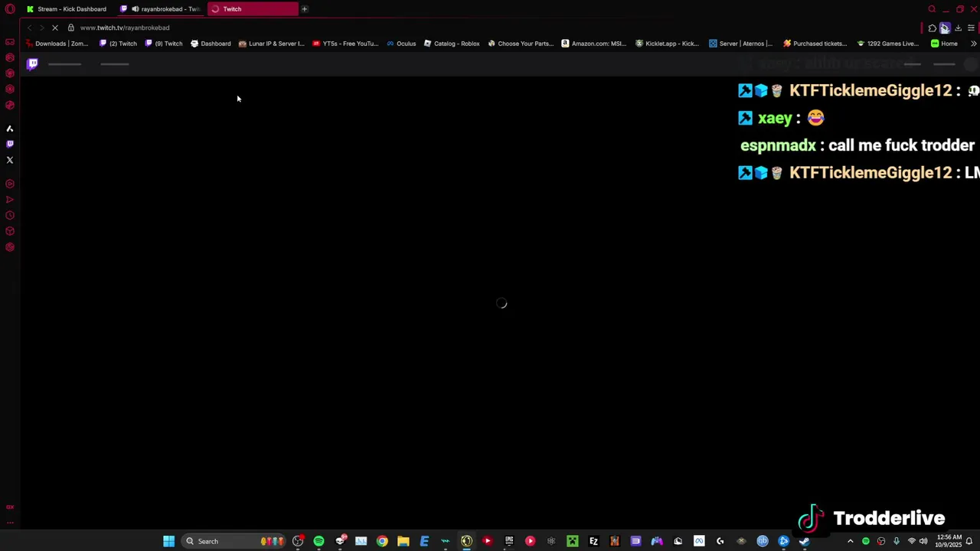980x551 pixels.
Task: Open the YT5s Free YouTube bookmark
Action: [x=345, y=44]
